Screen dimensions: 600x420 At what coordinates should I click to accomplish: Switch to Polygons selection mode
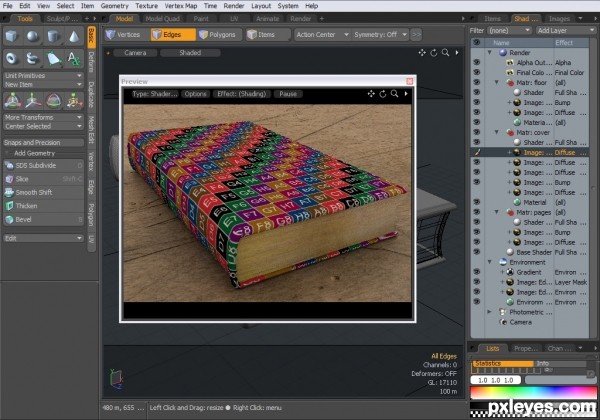(220, 35)
